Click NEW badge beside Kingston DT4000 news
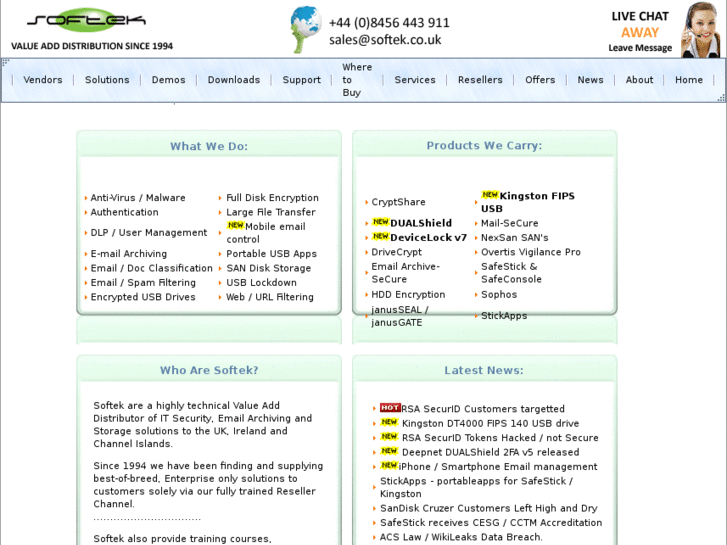 point(389,422)
